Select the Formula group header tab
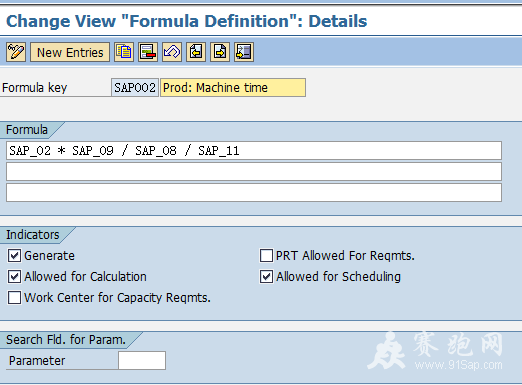Viewport: 522px width, 385px height. coord(27,130)
